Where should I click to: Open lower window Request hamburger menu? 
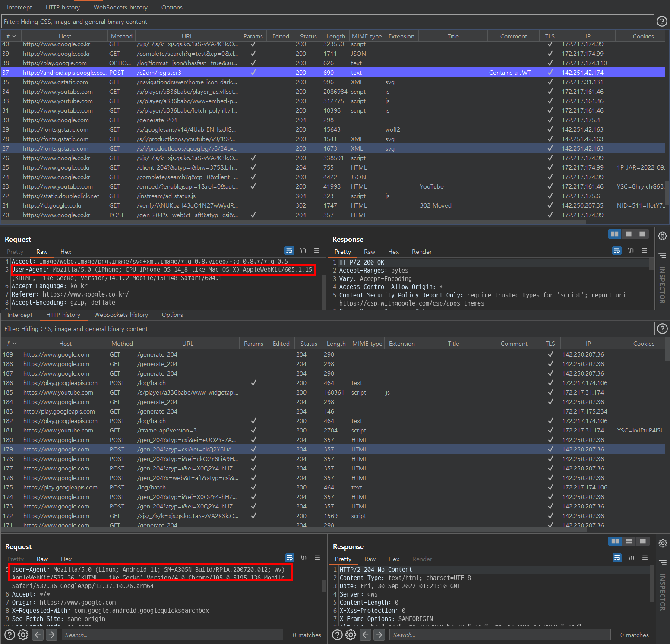click(x=317, y=558)
